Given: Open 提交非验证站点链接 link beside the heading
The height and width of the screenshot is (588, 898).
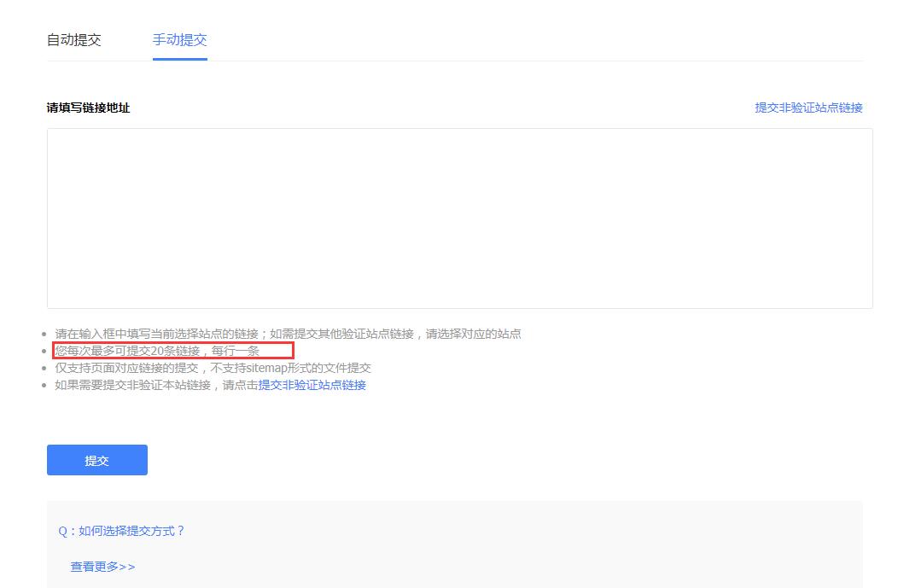Looking at the screenshot, I should click(x=808, y=108).
